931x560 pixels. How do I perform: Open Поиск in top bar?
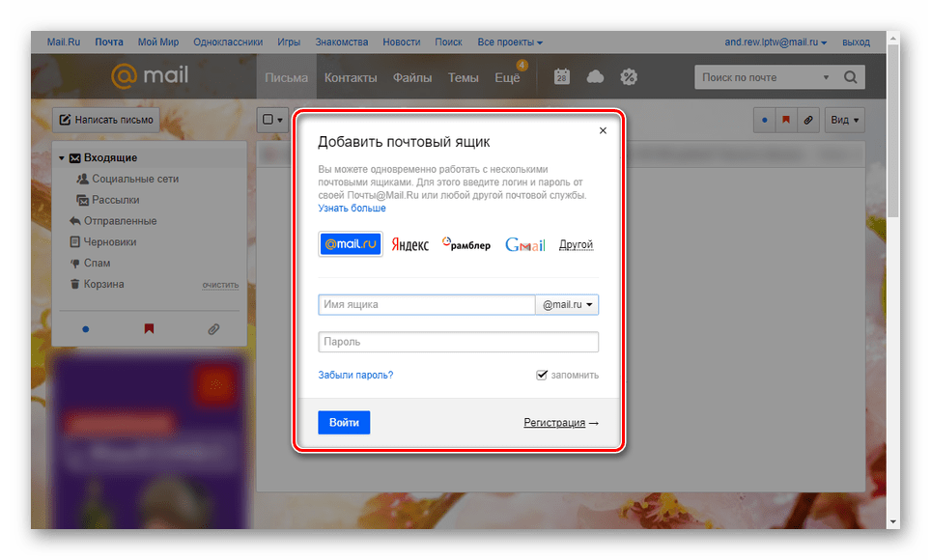point(448,42)
